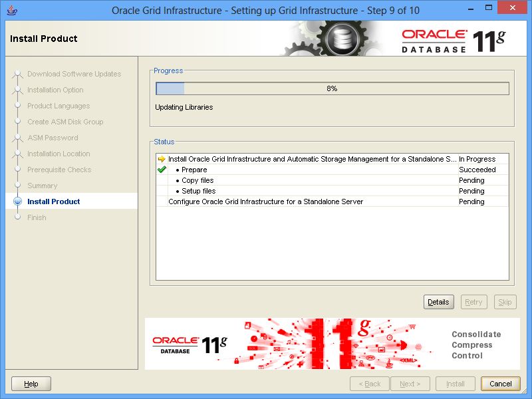Minimize the installer window

(x=471, y=9)
